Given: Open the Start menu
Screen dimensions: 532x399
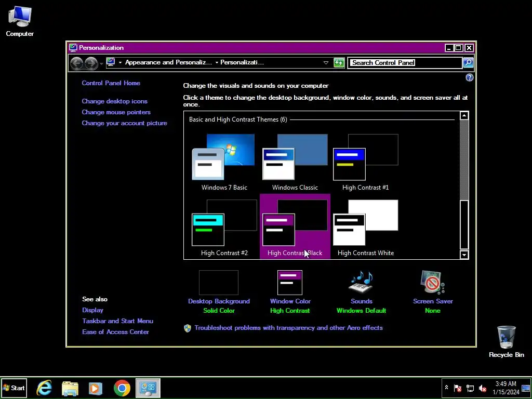Looking at the screenshot, I should tap(14, 388).
